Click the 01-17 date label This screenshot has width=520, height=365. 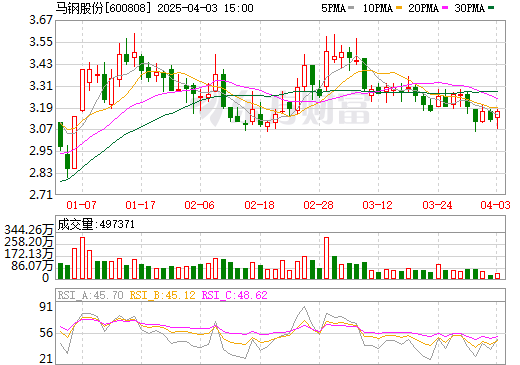pyautogui.click(x=140, y=205)
